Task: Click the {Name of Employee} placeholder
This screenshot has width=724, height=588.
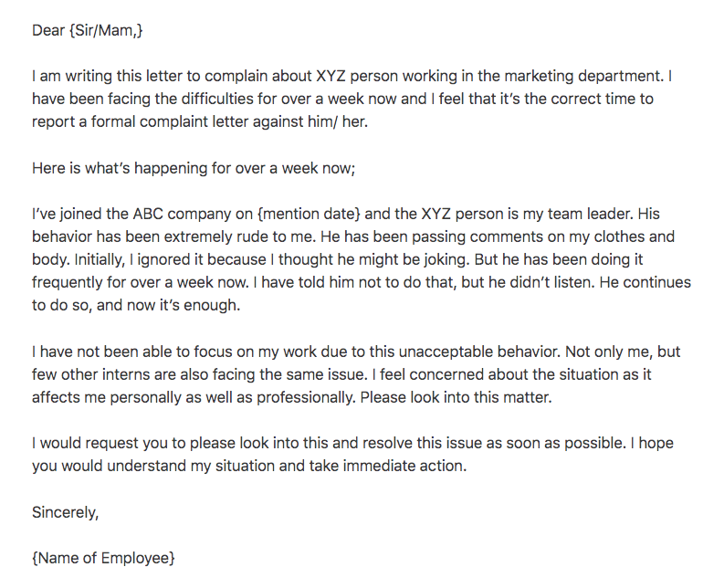Action: click(x=103, y=558)
